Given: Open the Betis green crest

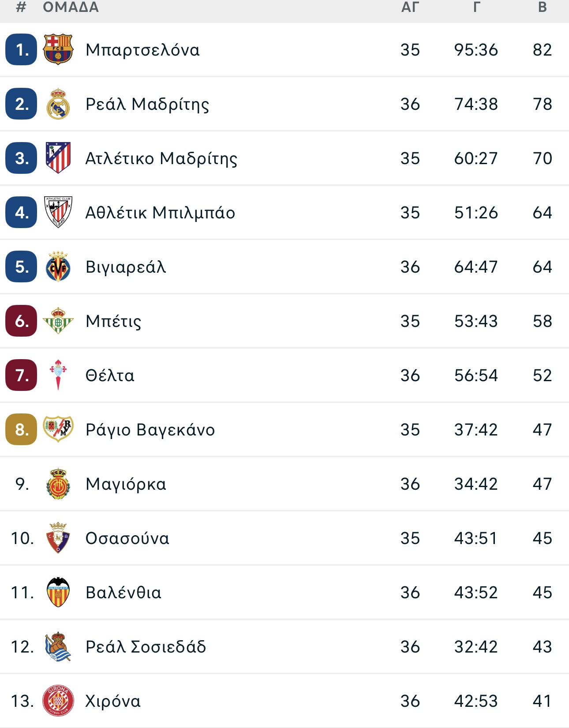Looking at the screenshot, I should 58,321.
